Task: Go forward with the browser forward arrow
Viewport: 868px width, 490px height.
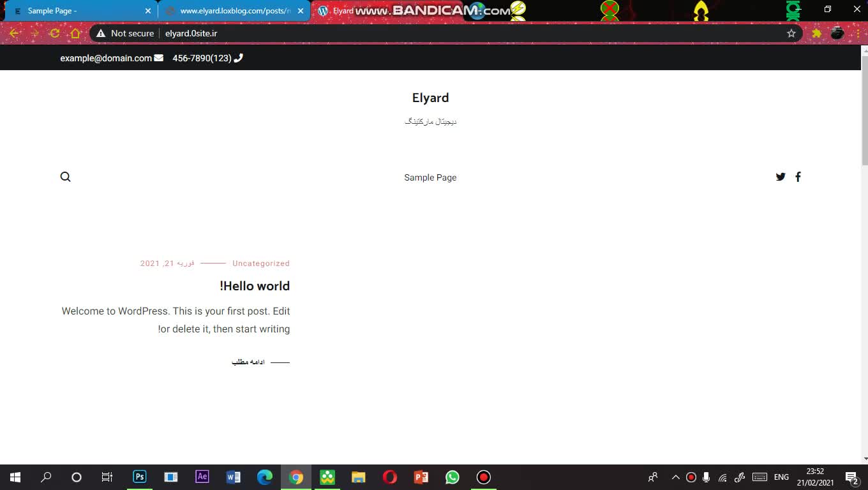Action: [x=34, y=33]
